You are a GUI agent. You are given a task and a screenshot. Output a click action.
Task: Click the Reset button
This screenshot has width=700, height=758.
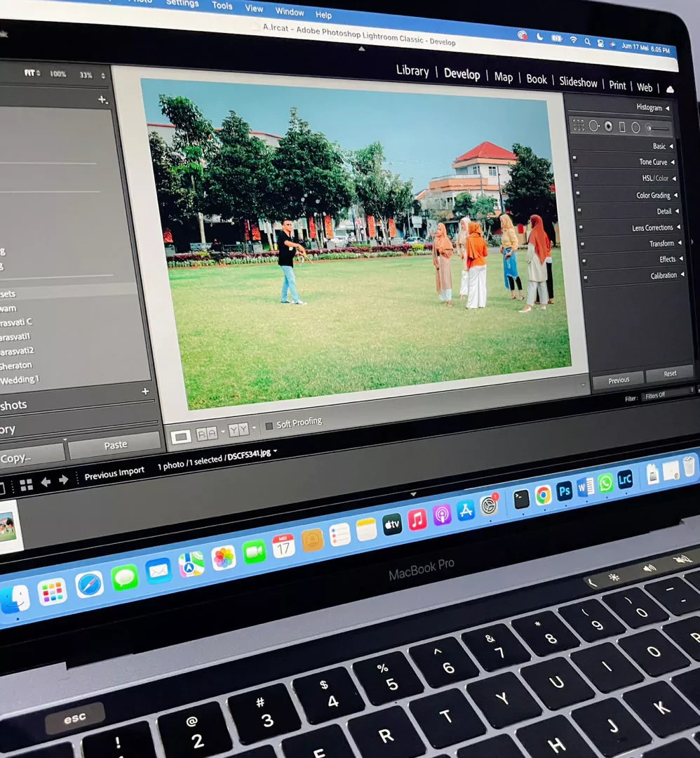(x=670, y=373)
